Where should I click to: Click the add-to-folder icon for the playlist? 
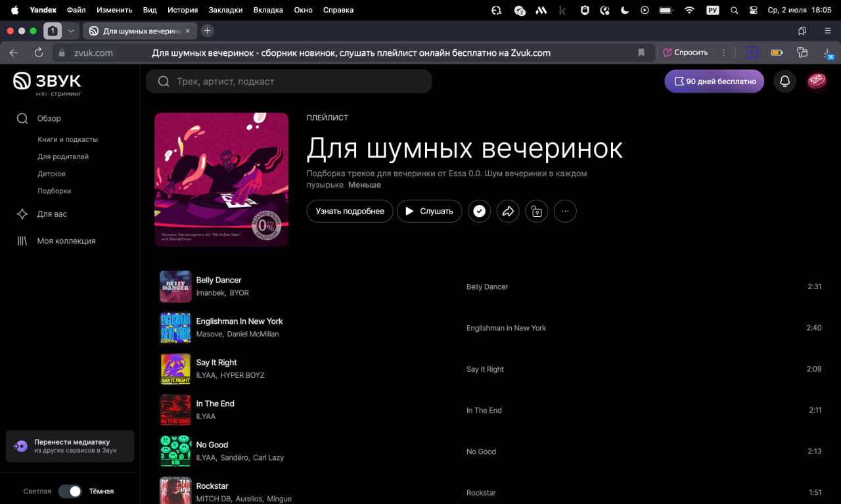point(537,211)
